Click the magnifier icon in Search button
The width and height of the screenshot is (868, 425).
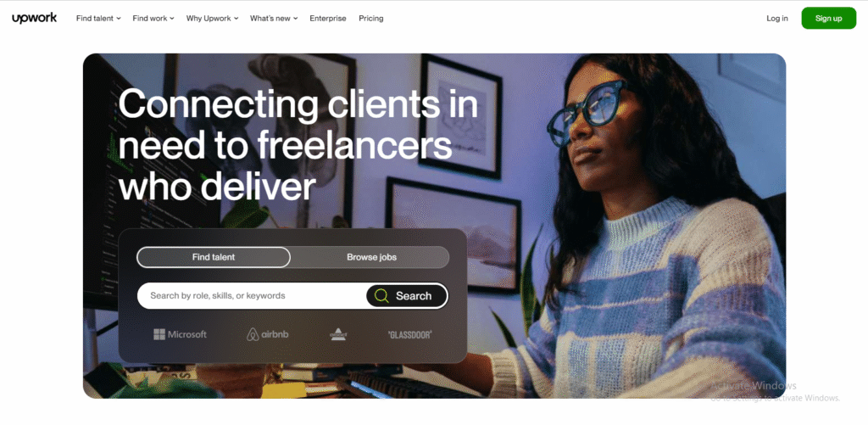coord(381,296)
